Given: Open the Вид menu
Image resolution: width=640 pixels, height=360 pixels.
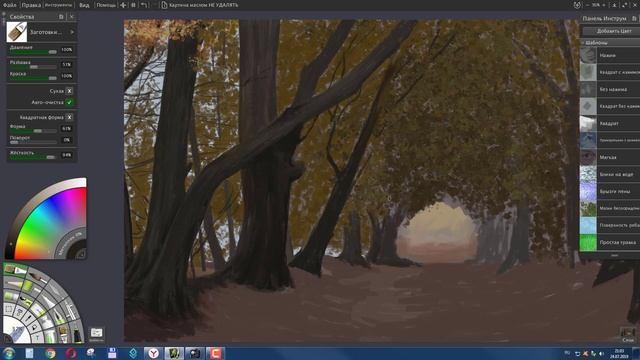Looking at the screenshot, I should [84, 5].
